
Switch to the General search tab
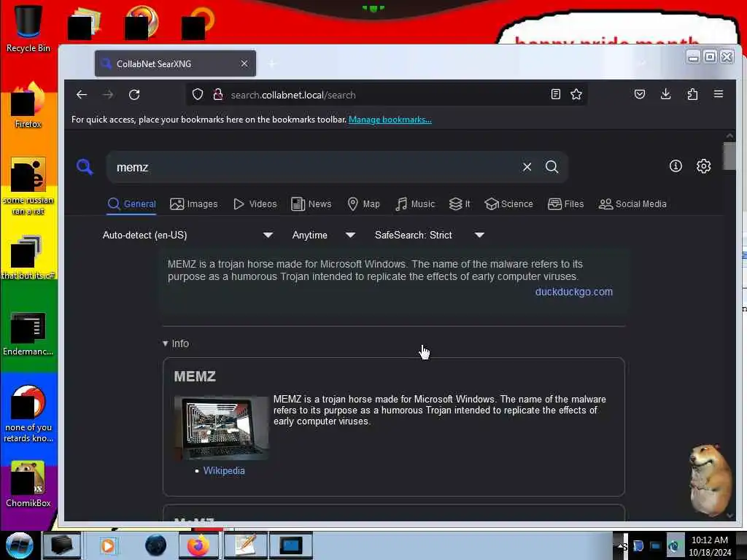point(132,204)
